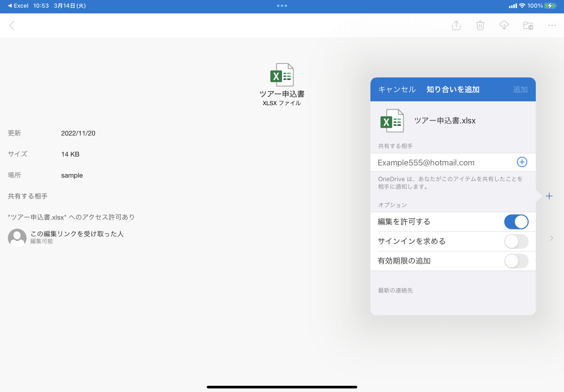Tap the trash delete icon
This screenshot has height=392, width=564.
pos(480,25)
